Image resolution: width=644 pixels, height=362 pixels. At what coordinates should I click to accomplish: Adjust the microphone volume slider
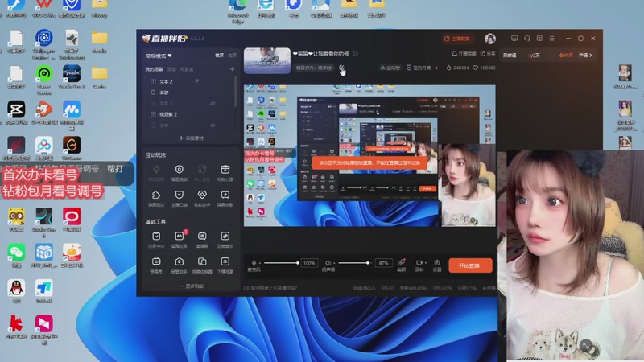click(281, 263)
